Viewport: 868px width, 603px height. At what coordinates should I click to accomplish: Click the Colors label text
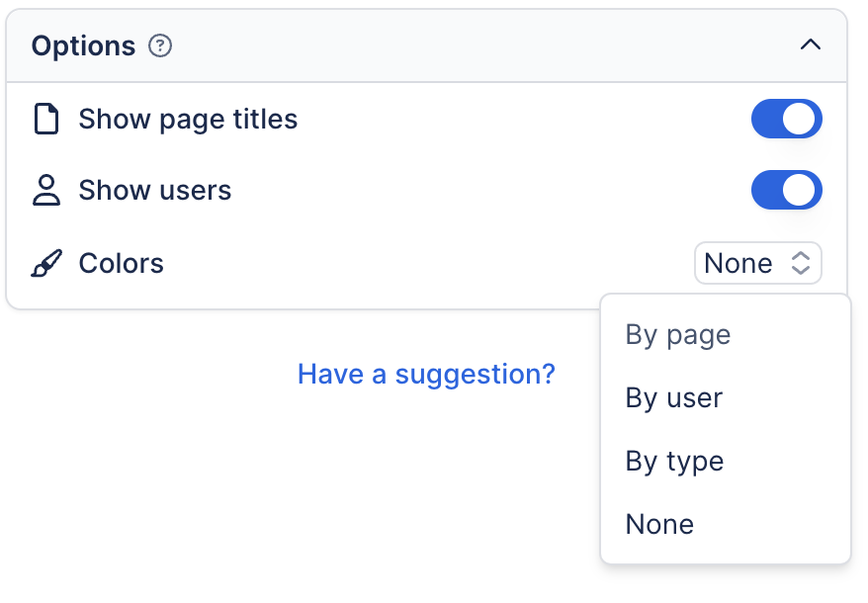[x=122, y=264]
